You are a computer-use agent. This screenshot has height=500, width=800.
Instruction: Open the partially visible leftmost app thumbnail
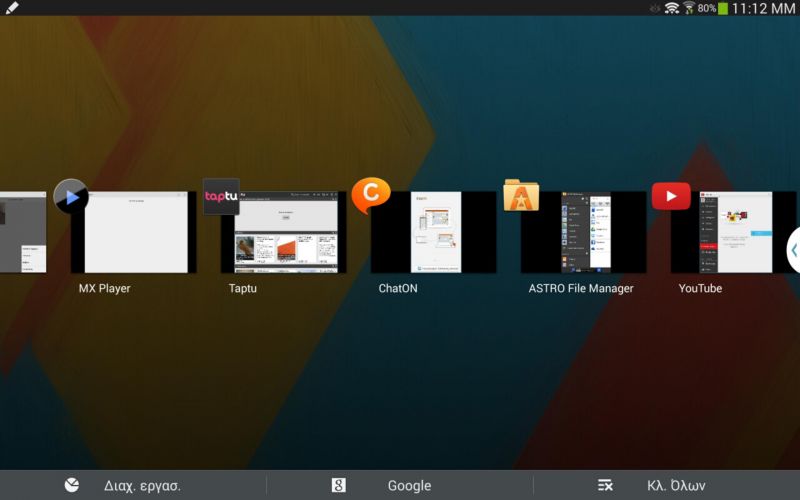point(23,232)
